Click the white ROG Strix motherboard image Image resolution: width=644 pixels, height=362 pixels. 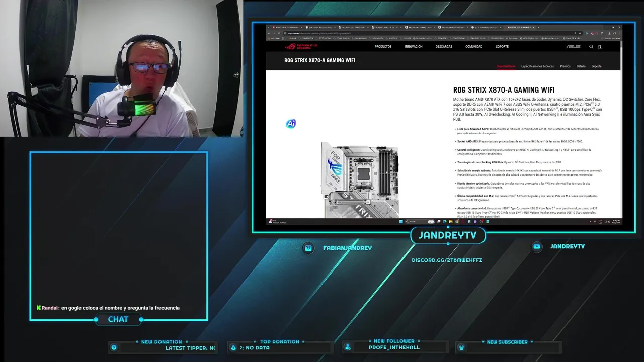click(361, 180)
